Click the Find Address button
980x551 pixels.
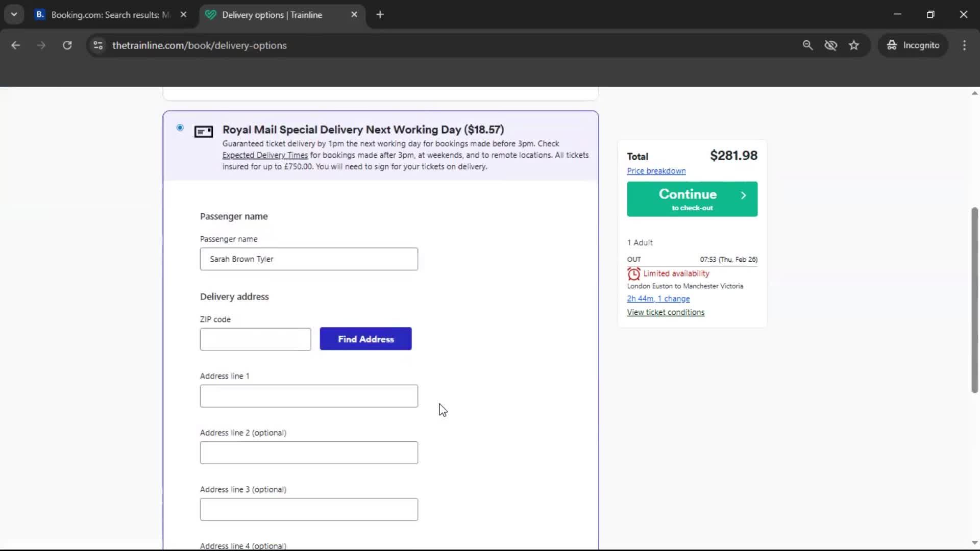[365, 339]
